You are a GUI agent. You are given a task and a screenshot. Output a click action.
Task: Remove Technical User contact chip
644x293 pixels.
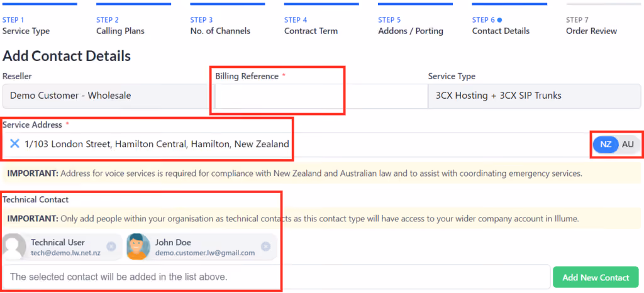click(111, 246)
